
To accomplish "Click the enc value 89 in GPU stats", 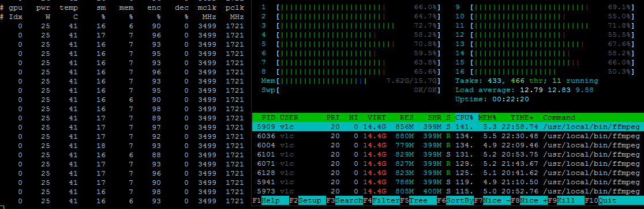I will (156, 118).
